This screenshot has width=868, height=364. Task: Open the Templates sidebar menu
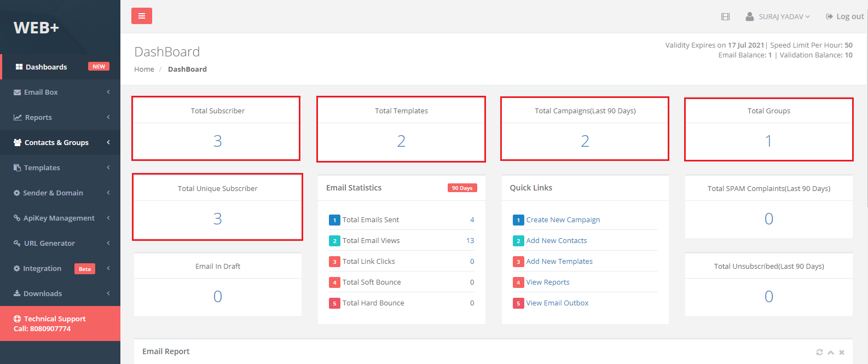[42, 167]
